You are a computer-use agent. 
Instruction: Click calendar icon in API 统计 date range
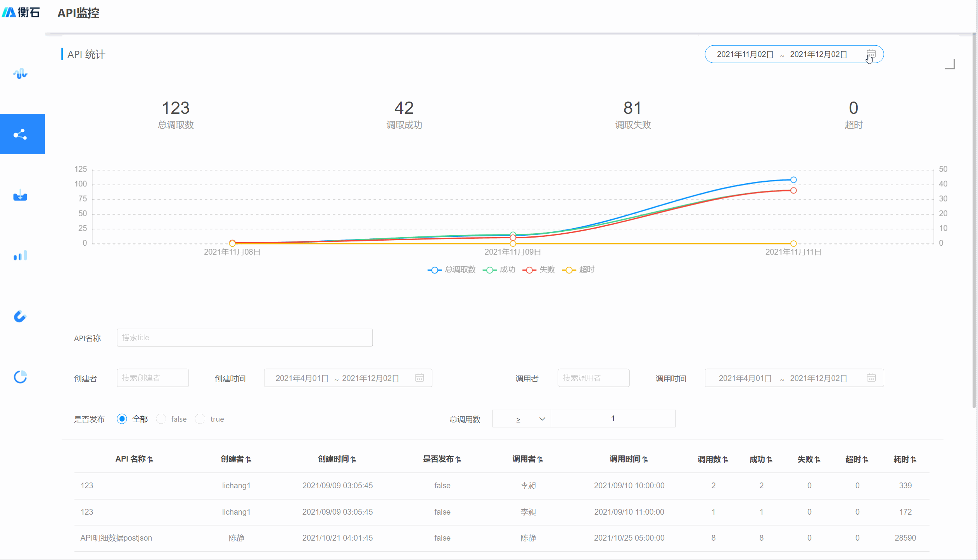871,54
